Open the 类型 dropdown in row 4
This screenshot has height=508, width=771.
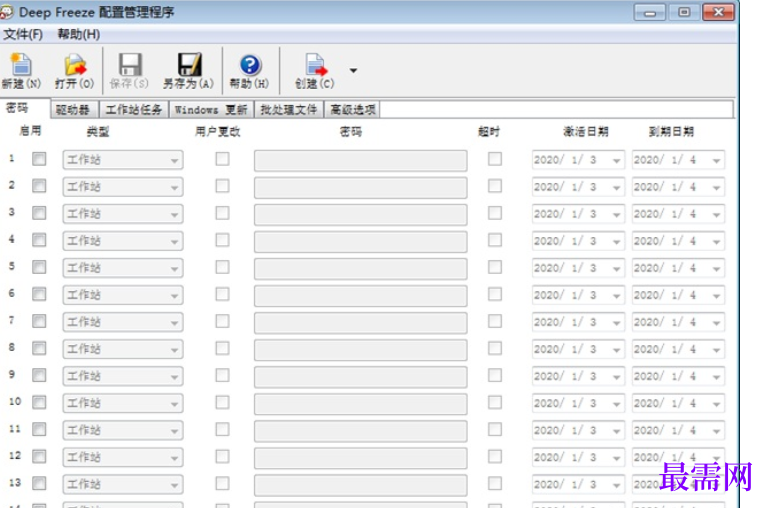click(123, 241)
